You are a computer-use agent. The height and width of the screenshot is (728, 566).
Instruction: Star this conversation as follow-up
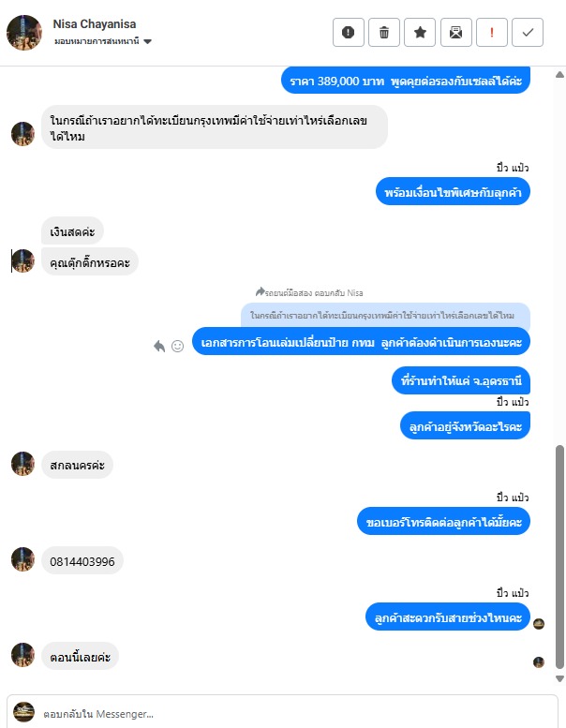tap(420, 33)
